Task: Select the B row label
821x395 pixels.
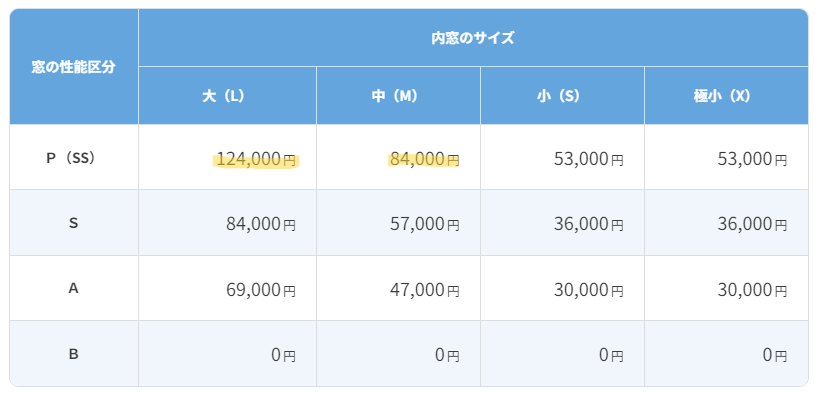Action: [74, 354]
